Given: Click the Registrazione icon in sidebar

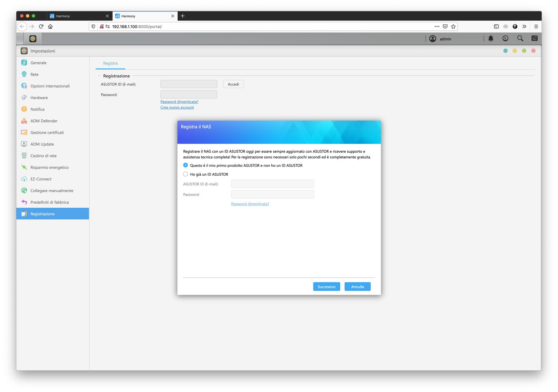Looking at the screenshot, I should coord(24,214).
